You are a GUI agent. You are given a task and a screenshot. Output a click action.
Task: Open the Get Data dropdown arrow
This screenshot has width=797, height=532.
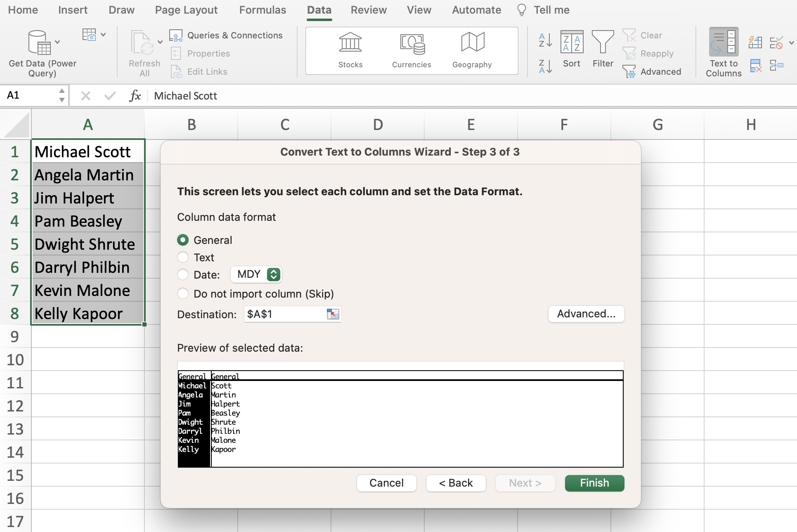tap(57, 42)
